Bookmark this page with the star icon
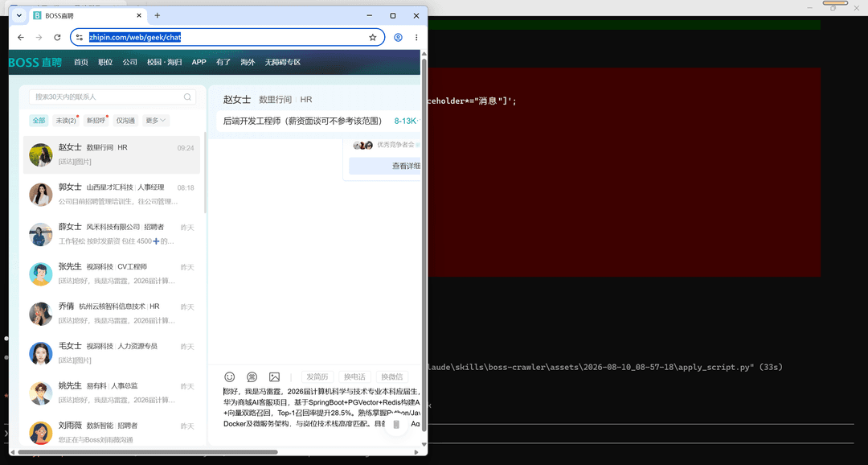 click(373, 38)
